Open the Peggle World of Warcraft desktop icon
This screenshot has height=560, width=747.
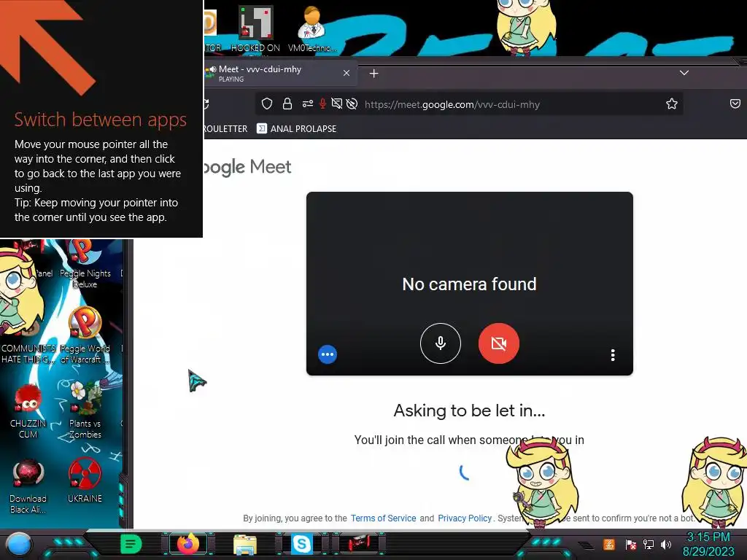point(85,335)
